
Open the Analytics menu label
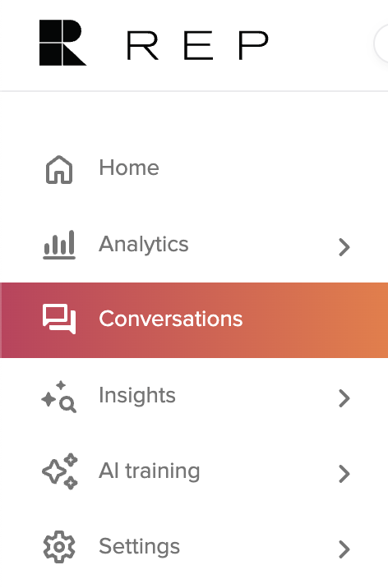point(144,245)
